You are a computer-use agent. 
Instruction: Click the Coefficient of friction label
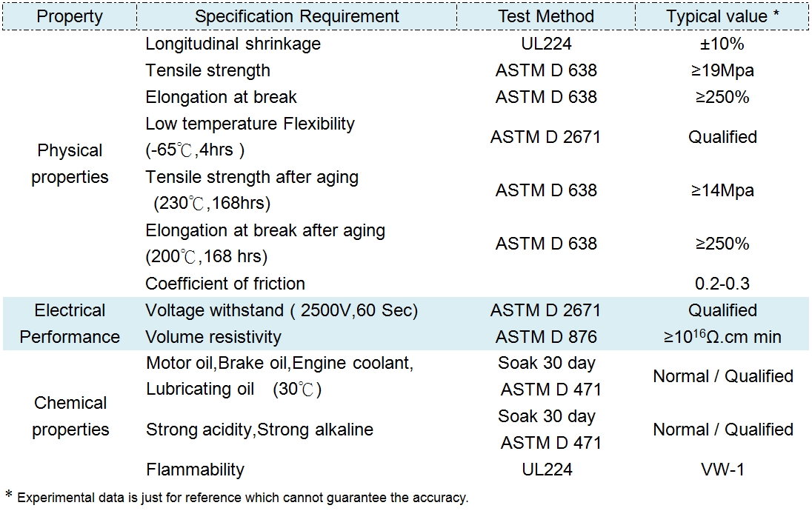(225, 284)
